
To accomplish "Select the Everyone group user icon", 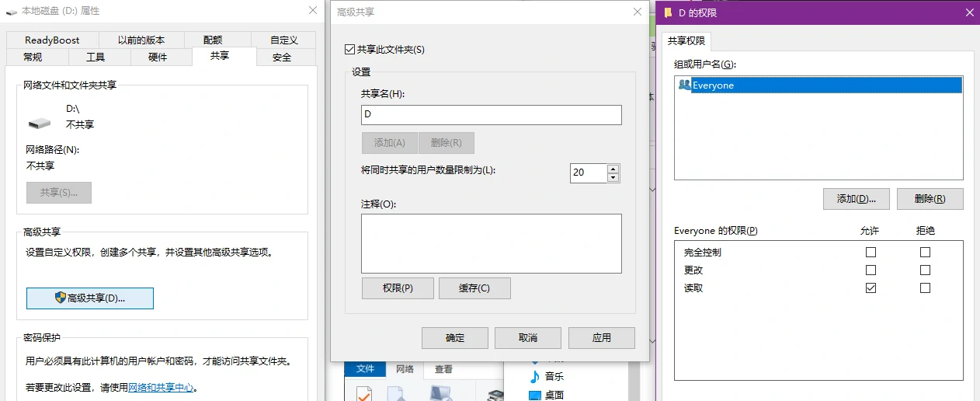I will click(x=684, y=85).
